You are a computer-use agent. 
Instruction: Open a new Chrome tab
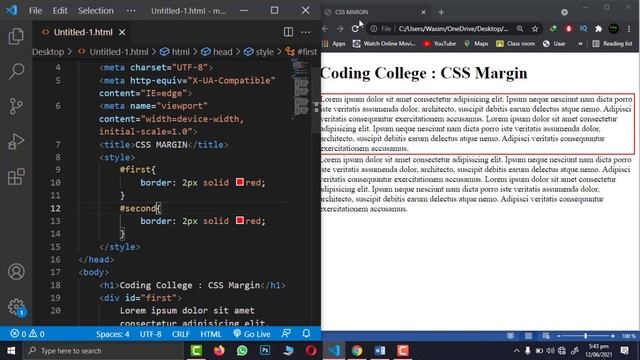(x=441, y=12)
